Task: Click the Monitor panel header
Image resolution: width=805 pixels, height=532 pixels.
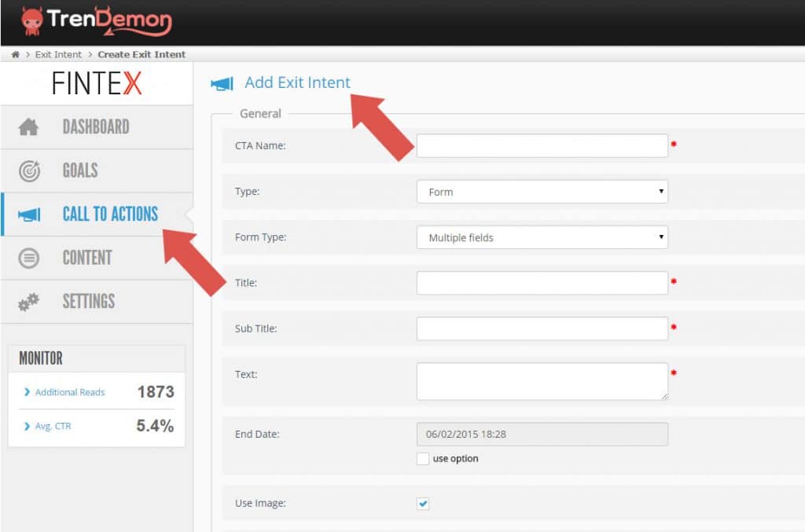Action: pyautogui.click(x=97, y=358)
